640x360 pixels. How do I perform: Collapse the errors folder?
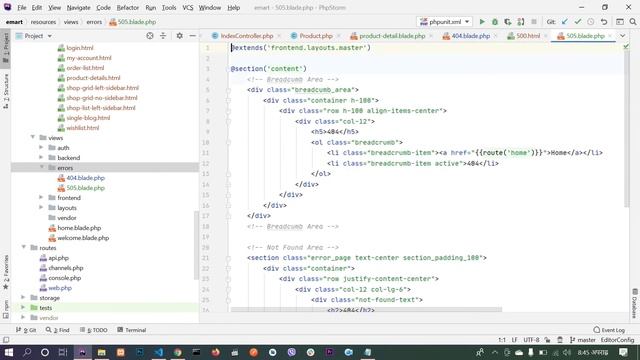click(x=41, y=167)
